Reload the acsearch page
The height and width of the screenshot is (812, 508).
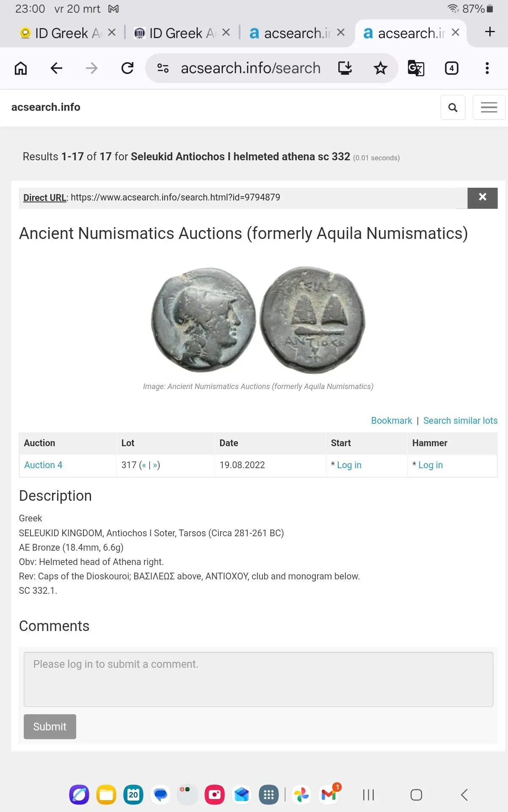127,68
